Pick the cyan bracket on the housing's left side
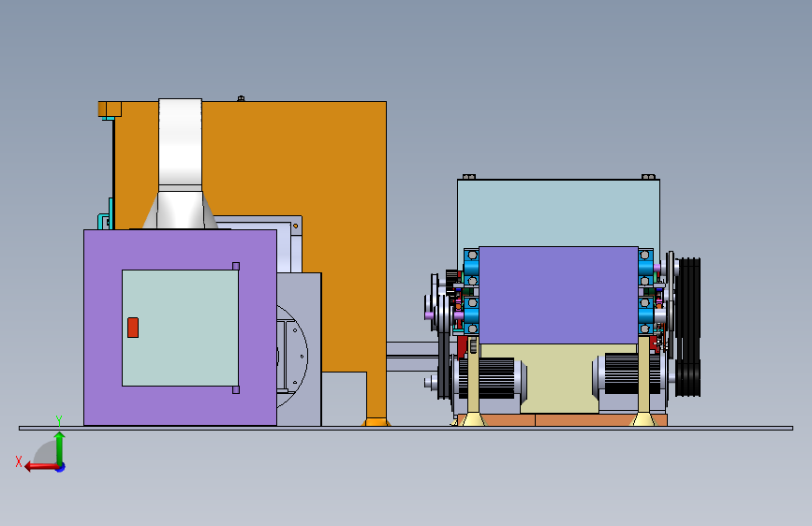Screen dimensions: 812x526 click(x=105, y=214)
